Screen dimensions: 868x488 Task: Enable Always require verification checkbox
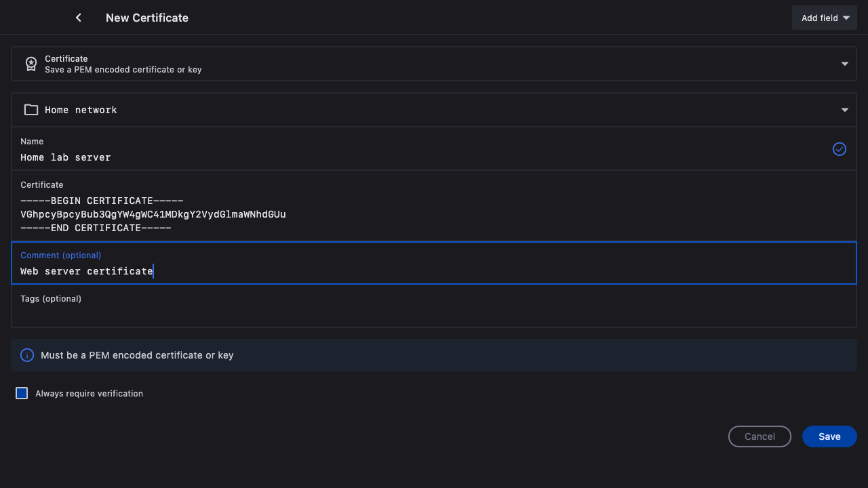pos(22,393)
